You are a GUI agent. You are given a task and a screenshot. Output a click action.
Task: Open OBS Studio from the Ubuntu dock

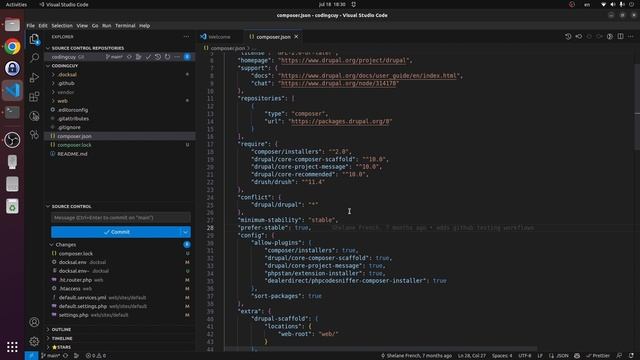(12, 140)
